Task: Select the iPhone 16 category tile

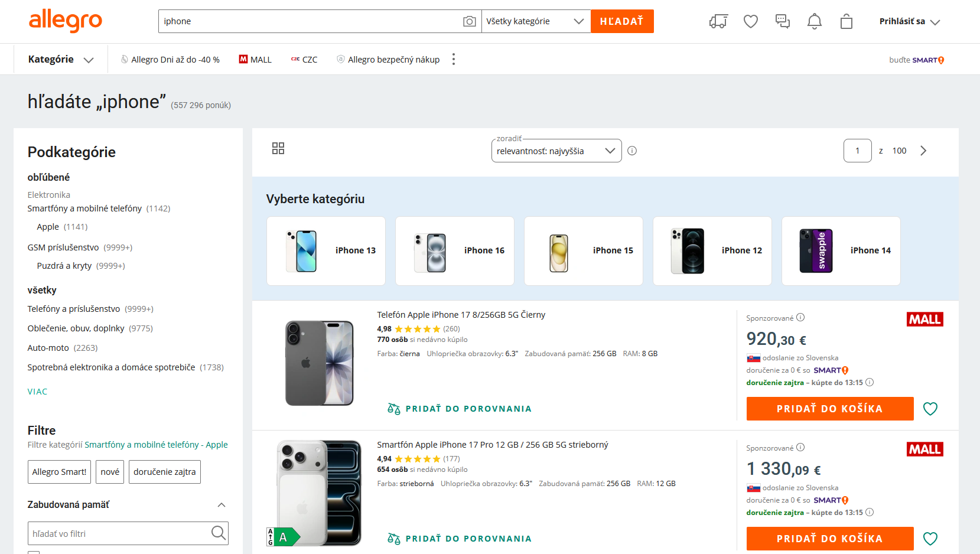Action: click(x=455, y=251)
